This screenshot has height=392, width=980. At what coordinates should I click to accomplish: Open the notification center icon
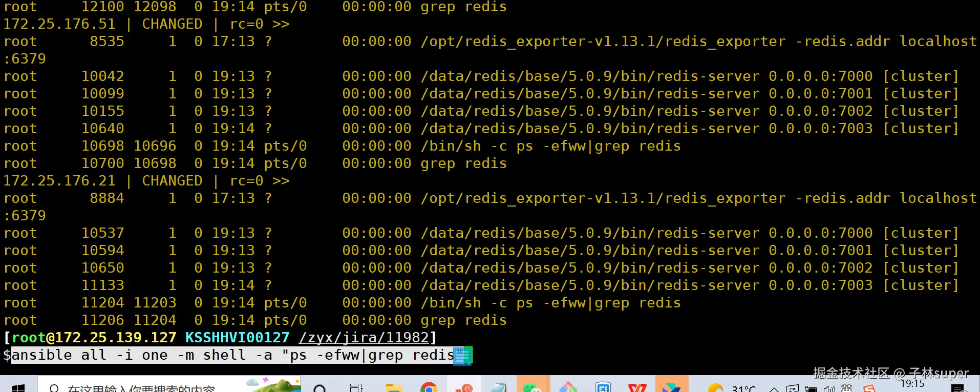tap(957, 388)
